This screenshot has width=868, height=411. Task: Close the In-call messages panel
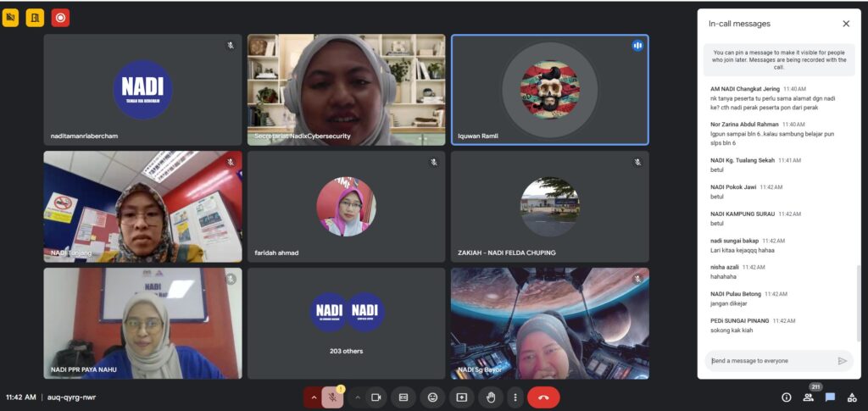click(845, 24)
